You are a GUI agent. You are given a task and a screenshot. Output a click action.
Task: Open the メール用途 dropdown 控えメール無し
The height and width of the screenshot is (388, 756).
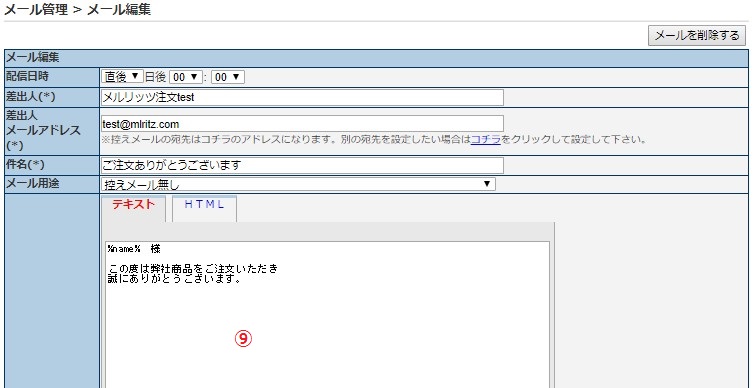(298, 184)
